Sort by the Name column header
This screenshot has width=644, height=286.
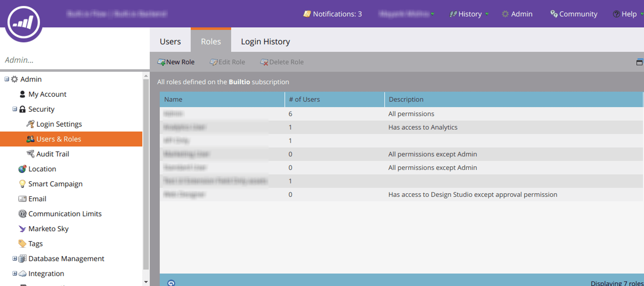[222, 99]
